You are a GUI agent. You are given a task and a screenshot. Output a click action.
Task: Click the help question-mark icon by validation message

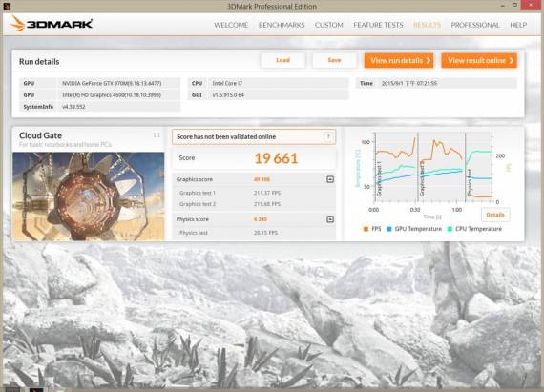click(x=328, y=137)
